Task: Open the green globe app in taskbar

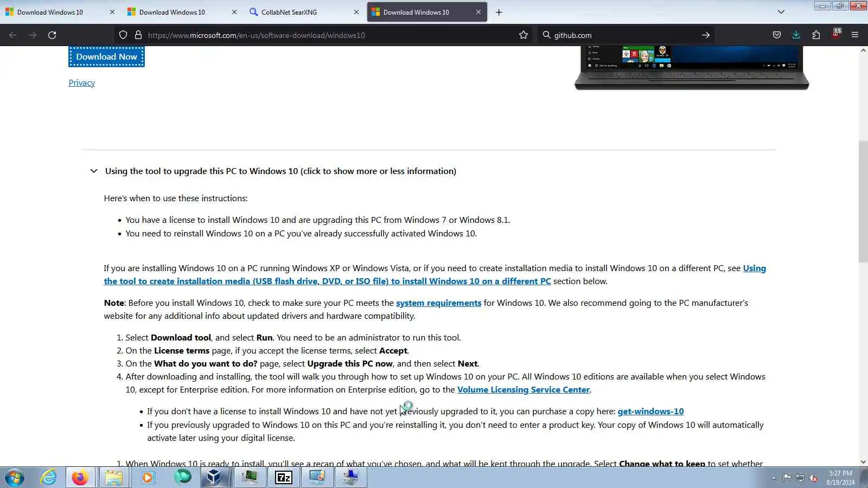Action: pyautogui.click(x=183, y=477)
